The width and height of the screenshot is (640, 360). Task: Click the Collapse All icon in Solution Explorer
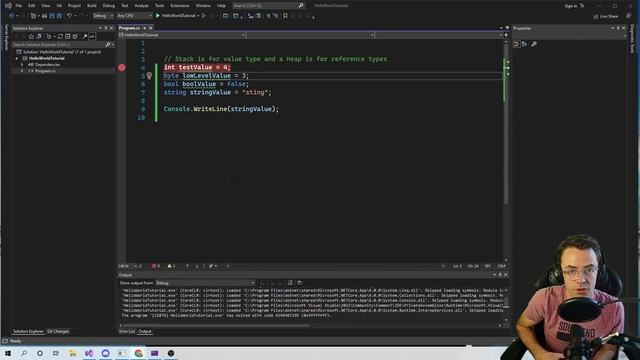point(67,36)
